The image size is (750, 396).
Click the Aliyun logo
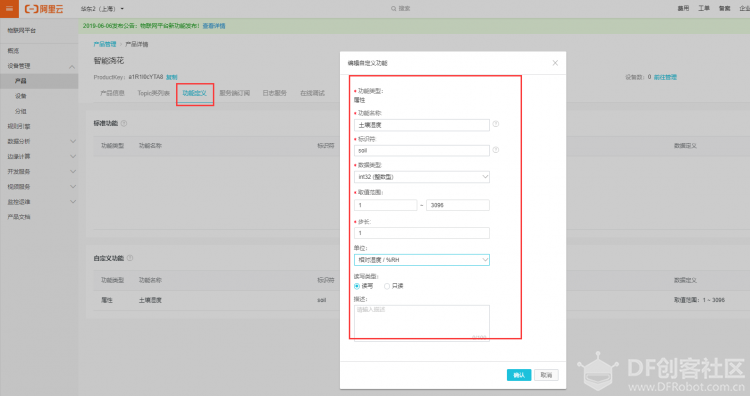[x=44, y=9]
